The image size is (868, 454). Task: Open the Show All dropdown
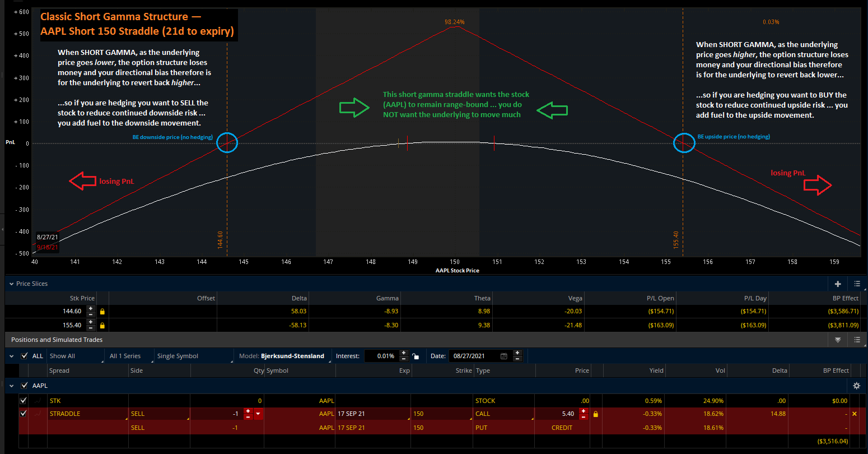(74, 355)
